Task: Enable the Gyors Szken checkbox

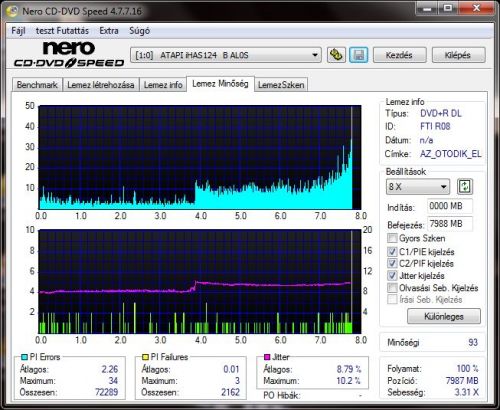Action: pos(392,238)
